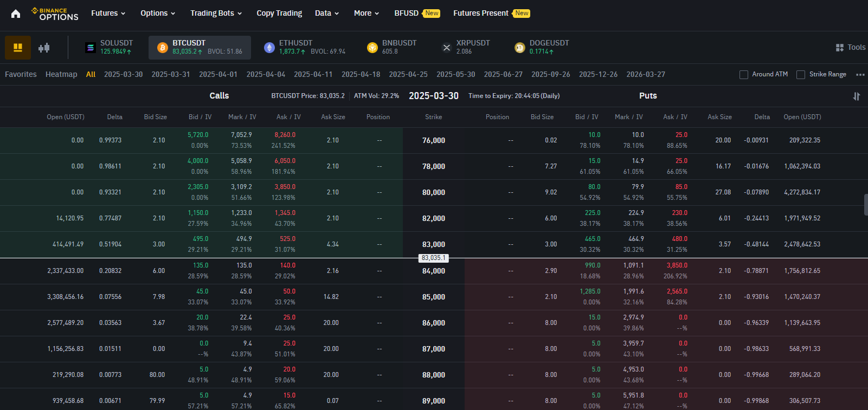Select the option chain view icon
868x410 pixels.
[x=18, y=48]
